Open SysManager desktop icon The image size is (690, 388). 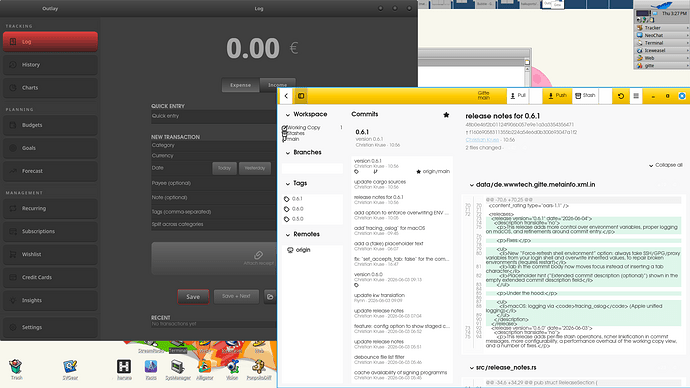point(178,369)
